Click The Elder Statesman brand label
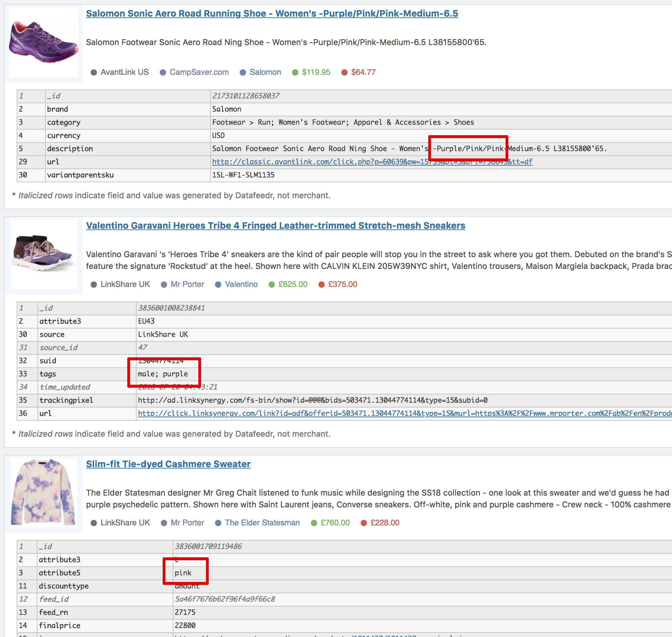 262,523
